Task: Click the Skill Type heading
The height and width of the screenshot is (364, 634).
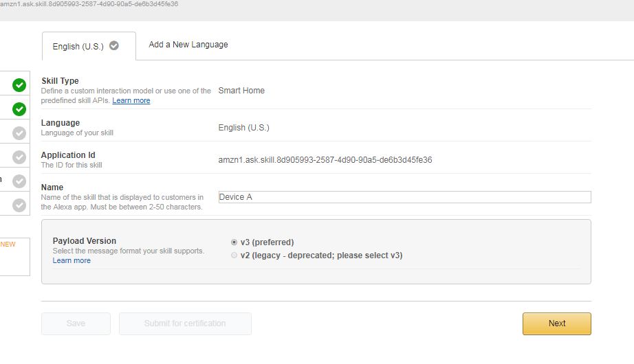Action: click(60, 81)
